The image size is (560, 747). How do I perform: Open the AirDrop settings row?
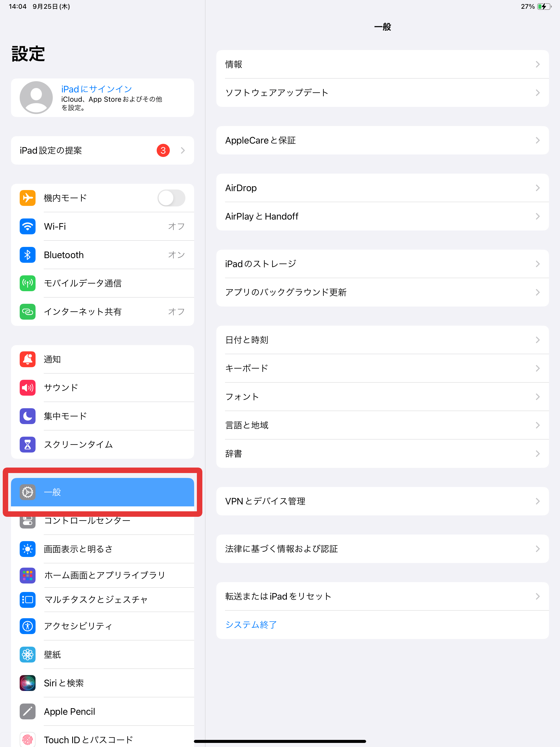point(382,188)
